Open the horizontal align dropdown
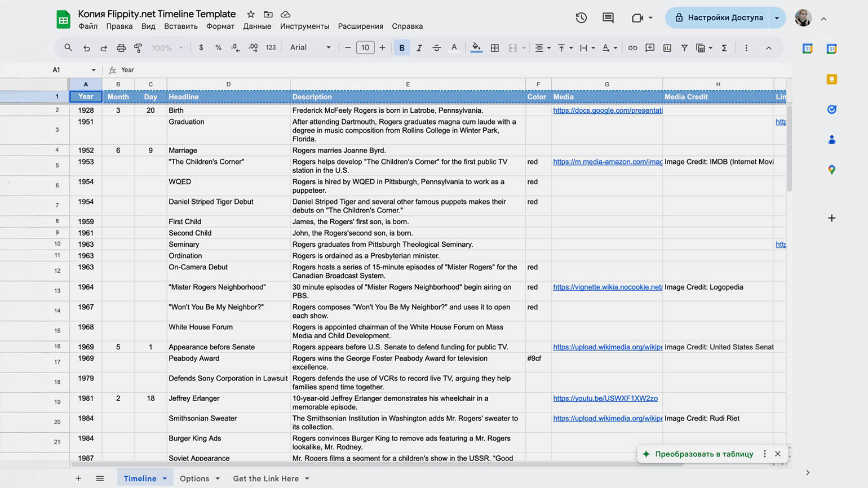 [543, 48]
